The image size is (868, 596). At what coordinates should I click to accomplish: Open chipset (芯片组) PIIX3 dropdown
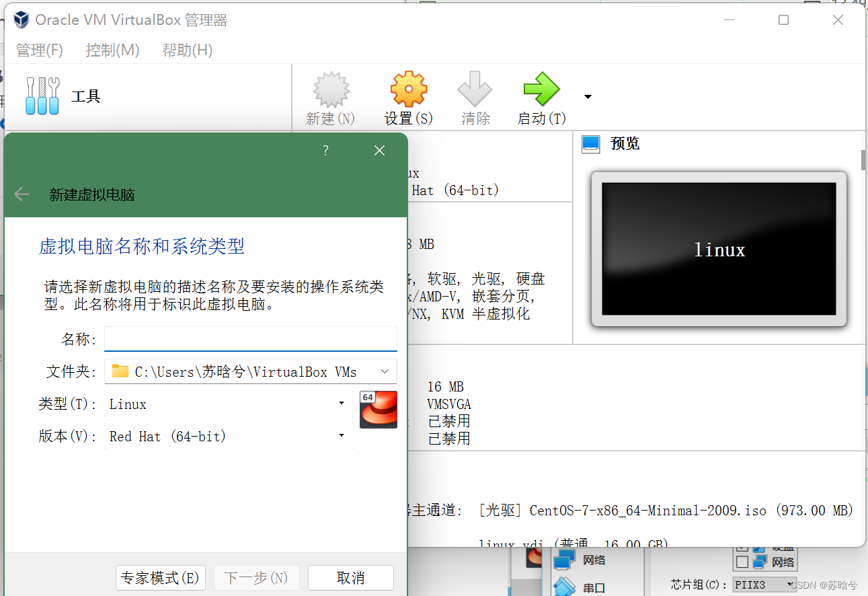click(764, 585)
